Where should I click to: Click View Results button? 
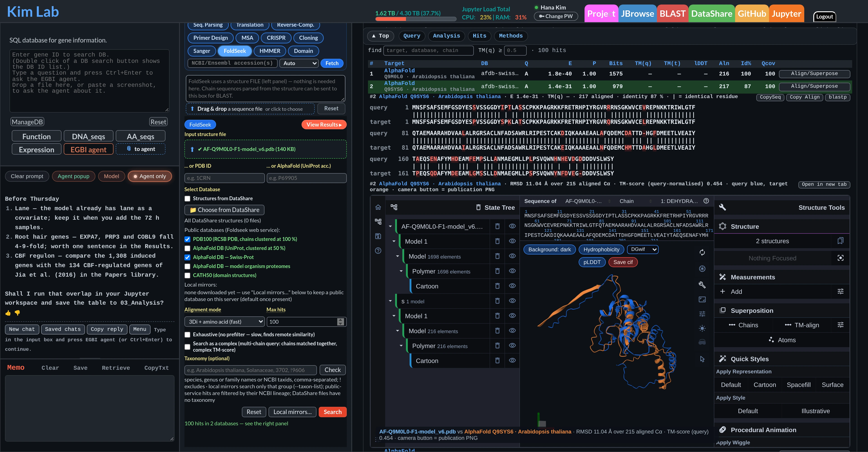pyautogui.click(x=324, y=125)
